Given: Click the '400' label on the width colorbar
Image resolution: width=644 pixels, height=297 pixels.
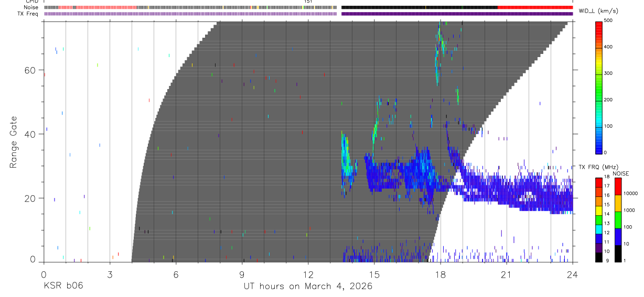Looking at the screenshot, I should point(609,47).
